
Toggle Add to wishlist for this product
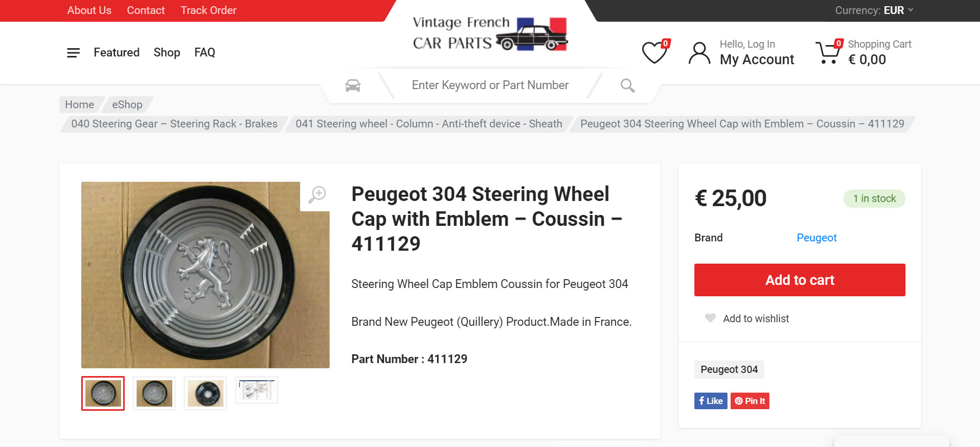pos(748,319)
